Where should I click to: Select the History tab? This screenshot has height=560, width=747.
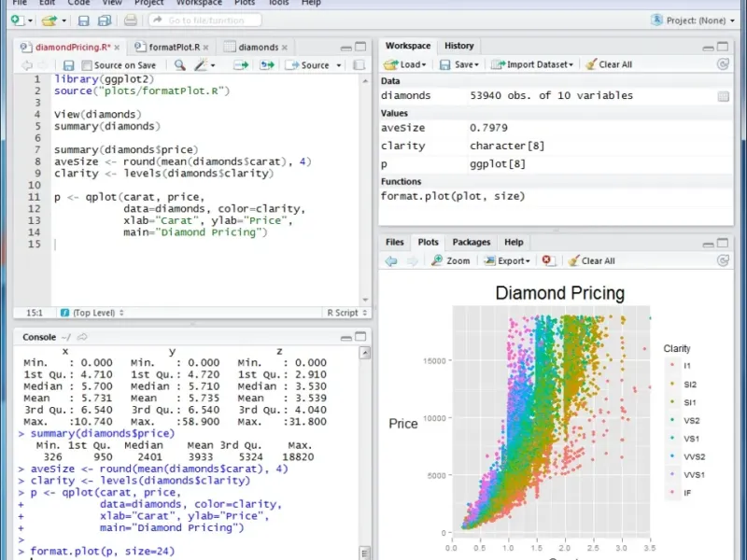pos(459,46)
